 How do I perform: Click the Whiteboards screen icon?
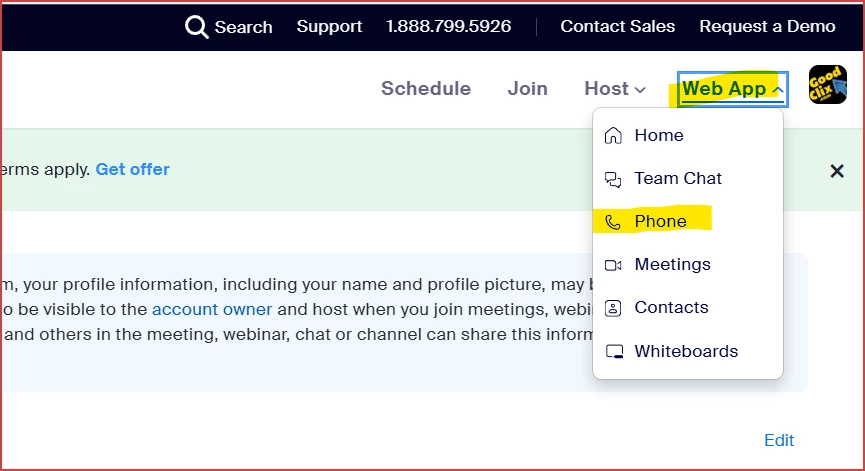tap(614, 351)
